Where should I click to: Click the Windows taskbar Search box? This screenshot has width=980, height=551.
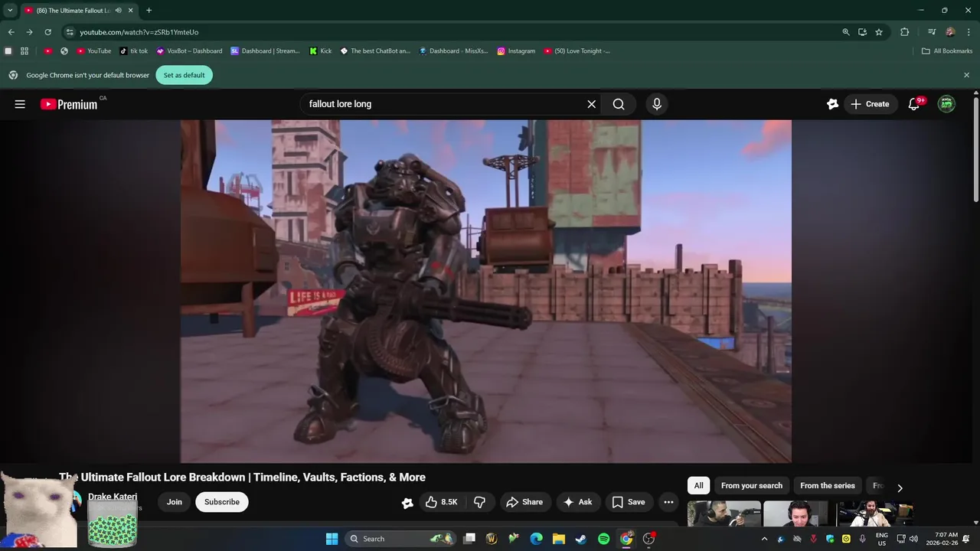(x=400, y=539)
